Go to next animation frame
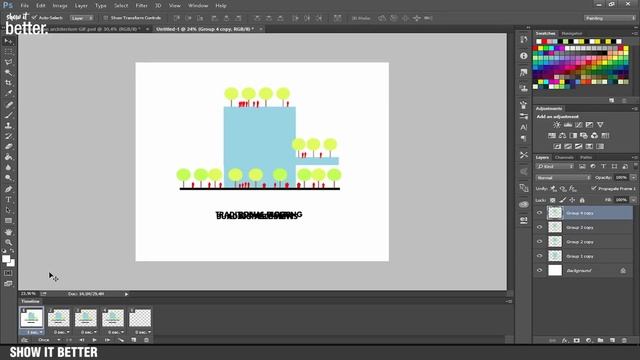The image size is (640, 360). point(108,340)
